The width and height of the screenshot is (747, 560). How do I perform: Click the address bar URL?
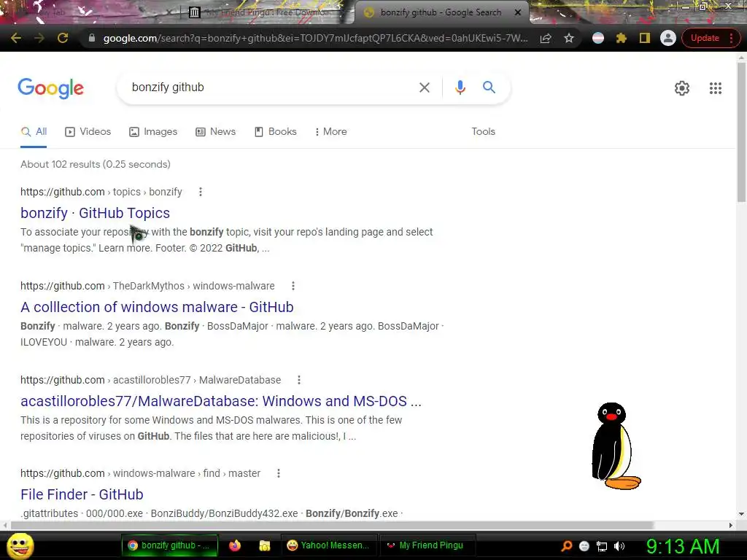coord(315,38)
